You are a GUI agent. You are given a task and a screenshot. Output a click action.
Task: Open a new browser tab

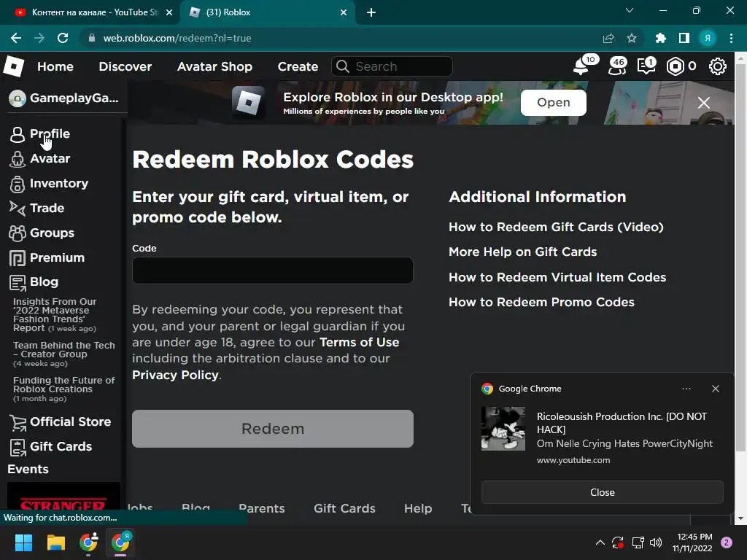pos(371,12)
